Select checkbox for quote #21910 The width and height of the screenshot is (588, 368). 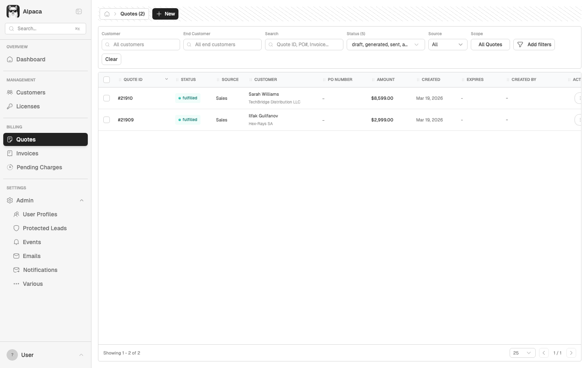coord(107,98)
